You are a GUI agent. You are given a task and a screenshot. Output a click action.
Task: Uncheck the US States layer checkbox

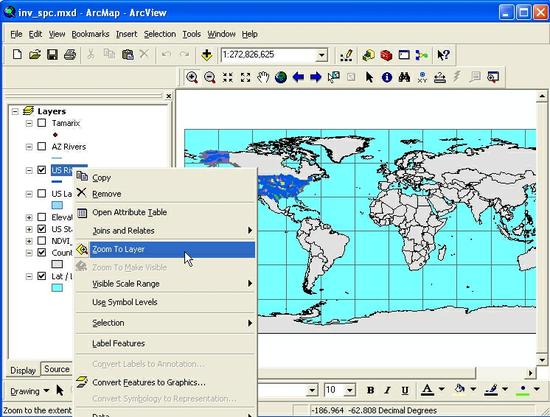coord(42,229)
